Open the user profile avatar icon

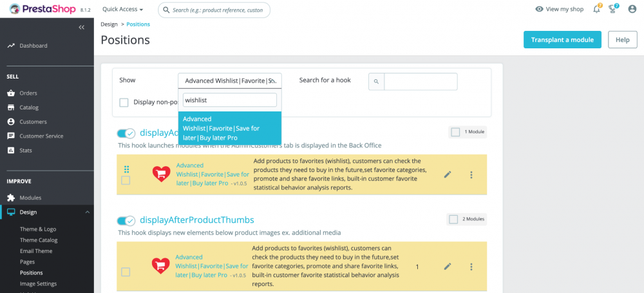pos(632,9)
